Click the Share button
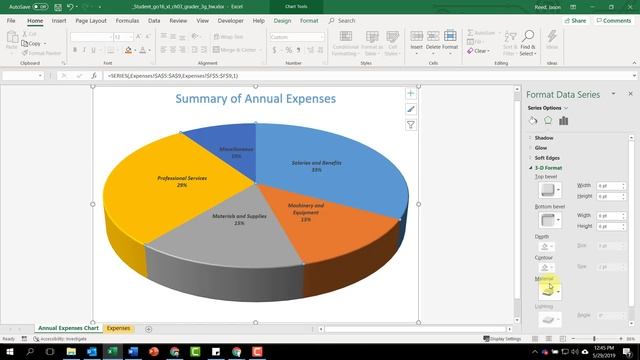The height and width of the screenshot is (360, 640). (x=575, y=20)
